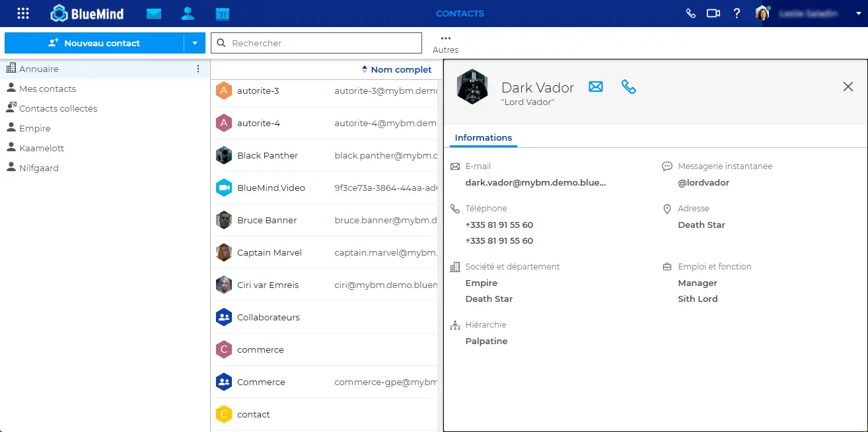This screenshot has height=432, width=868.
Task: Click Bruce Banner avatar picture
Action: (x=224, y=220)
